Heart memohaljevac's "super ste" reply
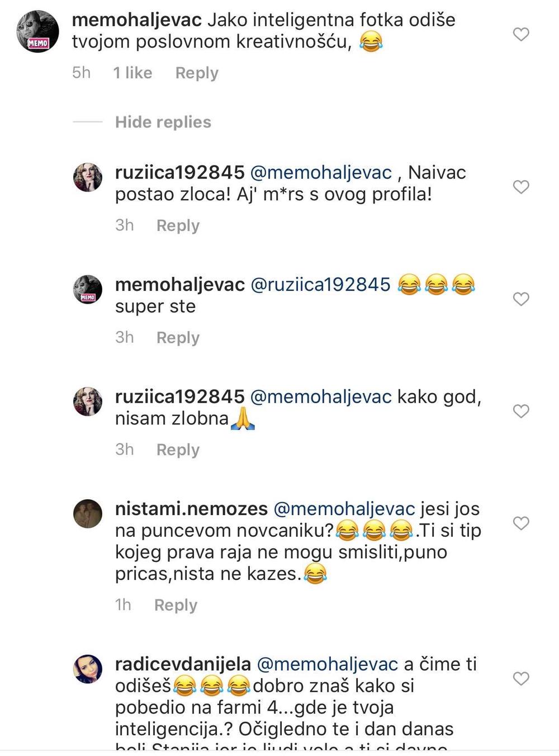The width and height of the screenshot is (559, 756). (521, 299)
